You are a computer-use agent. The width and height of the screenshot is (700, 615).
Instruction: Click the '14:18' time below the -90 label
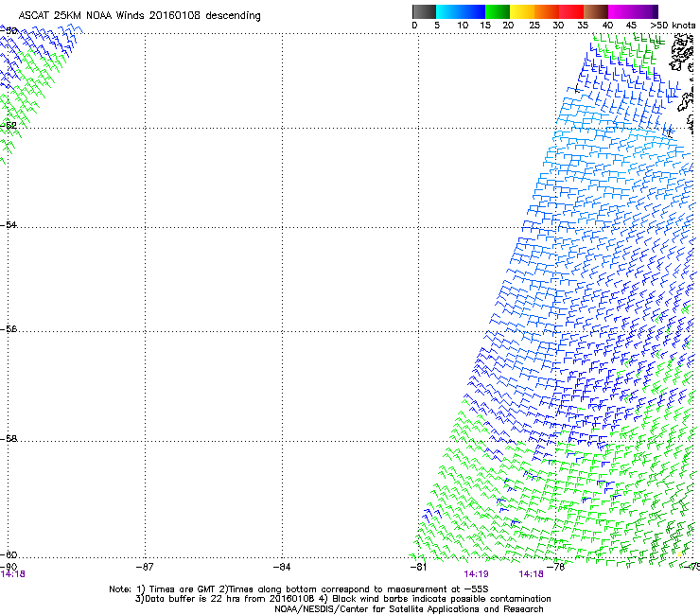click(12, 574)
